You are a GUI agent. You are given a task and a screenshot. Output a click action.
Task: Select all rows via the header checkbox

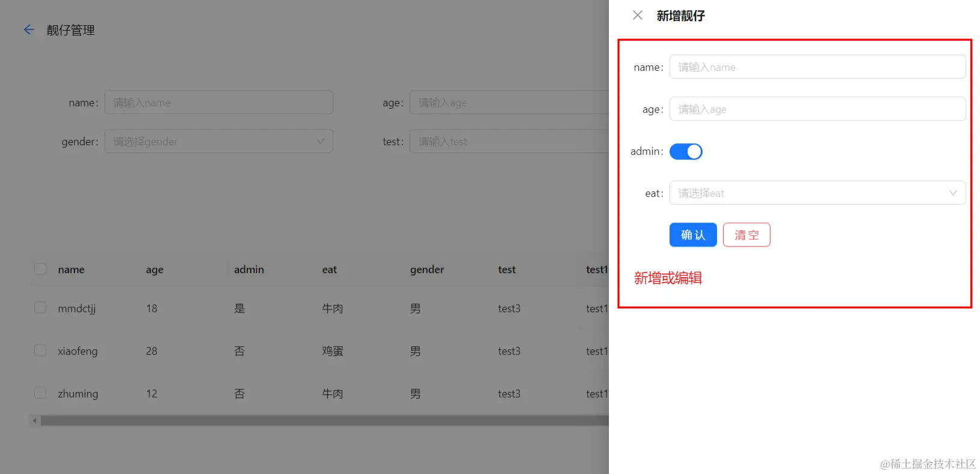tap(40, 269)
